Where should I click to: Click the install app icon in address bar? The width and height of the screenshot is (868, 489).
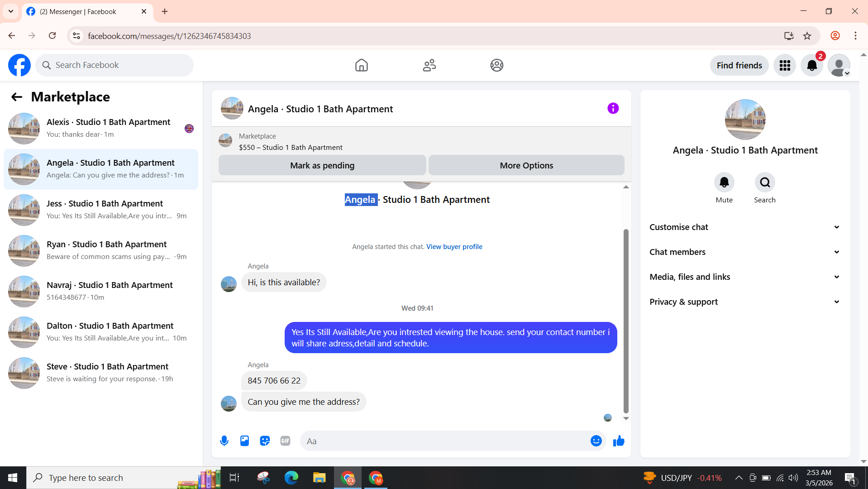789,36
